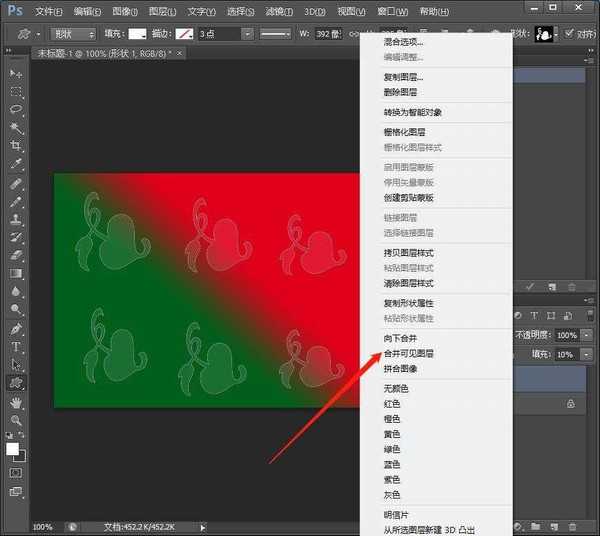Expand the opacity 100% dropdown arrow
600x536 pixels.
586,335
